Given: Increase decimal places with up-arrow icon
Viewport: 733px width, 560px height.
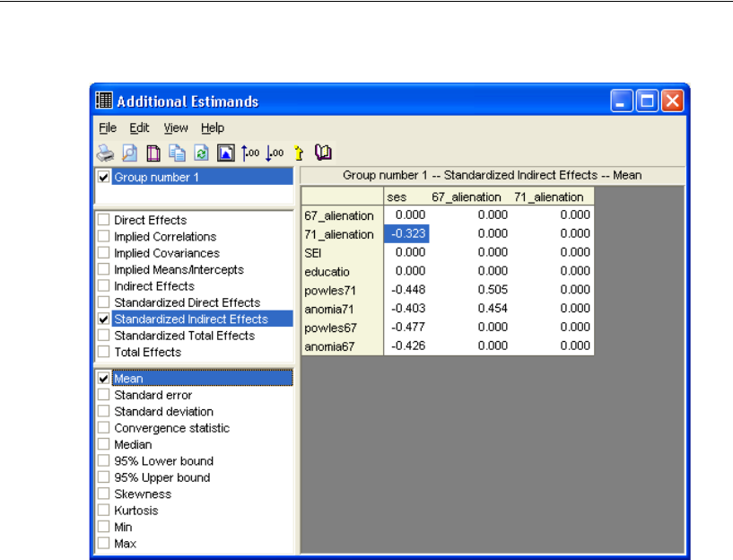Looking at the screenshot, I should (250, 153).
